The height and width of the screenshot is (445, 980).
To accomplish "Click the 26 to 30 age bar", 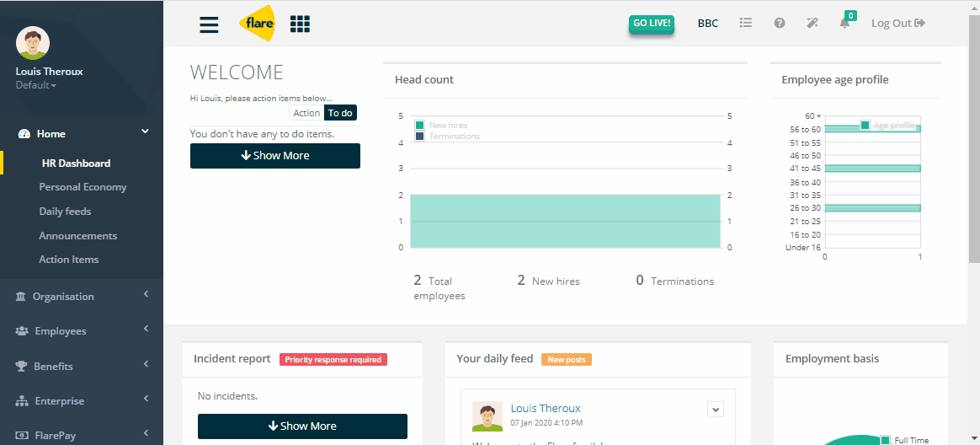I will pos(872,208).
